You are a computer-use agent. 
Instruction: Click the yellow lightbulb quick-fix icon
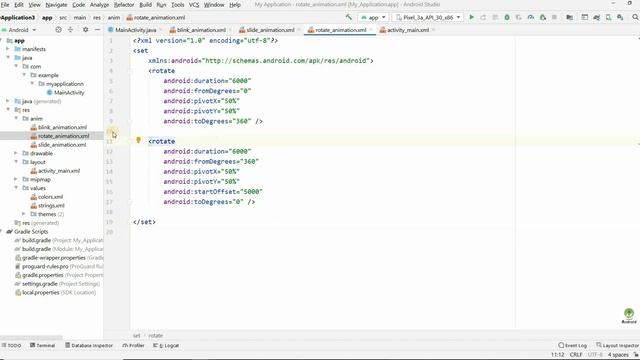pyautogui.click(x=138, y=140)
